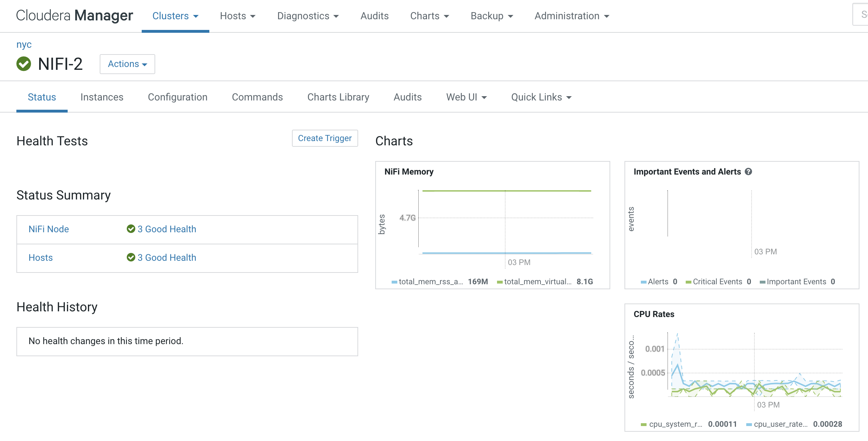This screenshot has height=441, width=868.
Task: Click the help icon beside Important Events and Alerts
Action: pos(749,171)
